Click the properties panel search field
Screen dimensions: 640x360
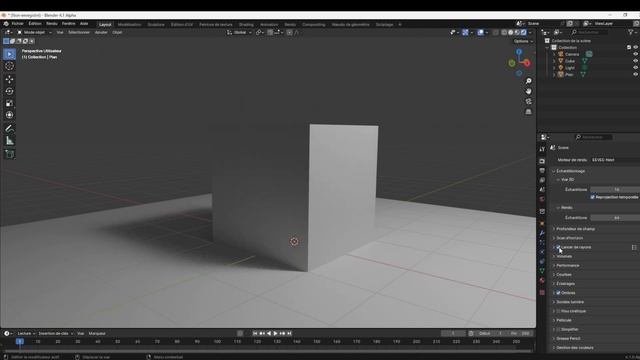point(594,137)
